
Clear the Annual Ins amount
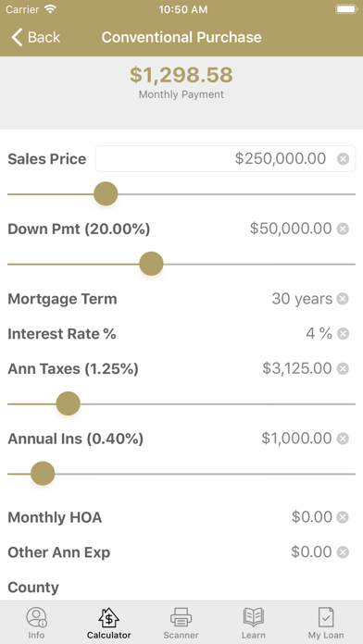click(343, 439)
